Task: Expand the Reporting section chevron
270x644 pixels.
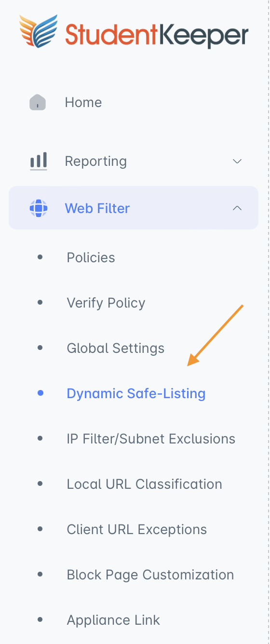Action: point(237,161)
